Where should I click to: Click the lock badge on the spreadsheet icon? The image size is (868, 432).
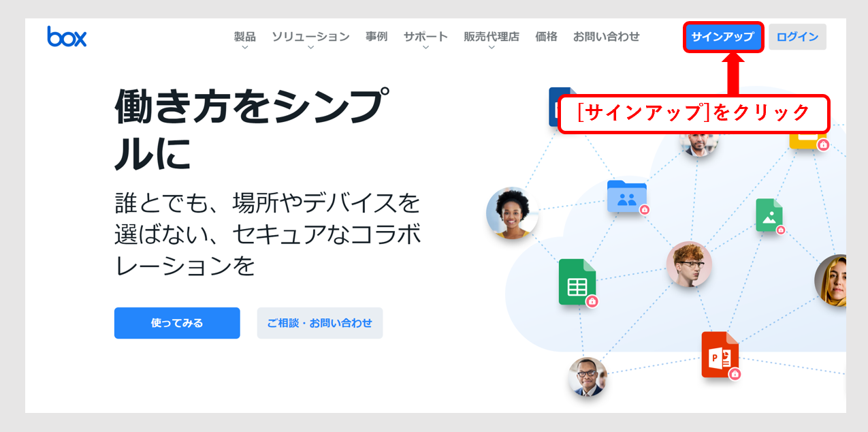click(592, 301)
